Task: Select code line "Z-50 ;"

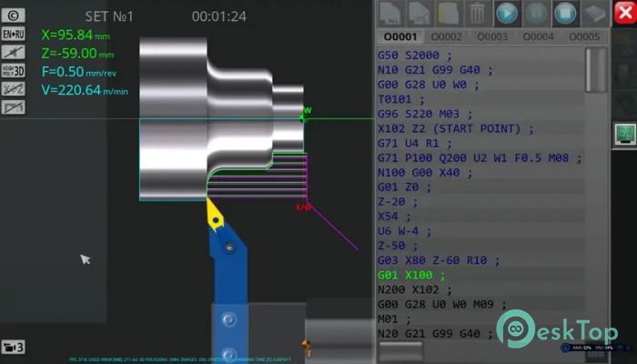Action: coord(398,246)
